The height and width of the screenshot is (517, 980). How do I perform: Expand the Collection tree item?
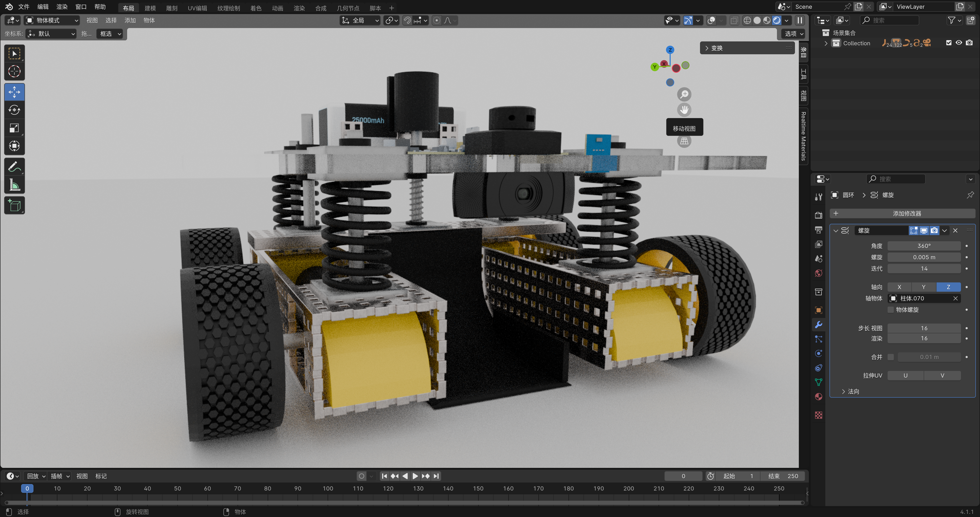click(826, 43)
